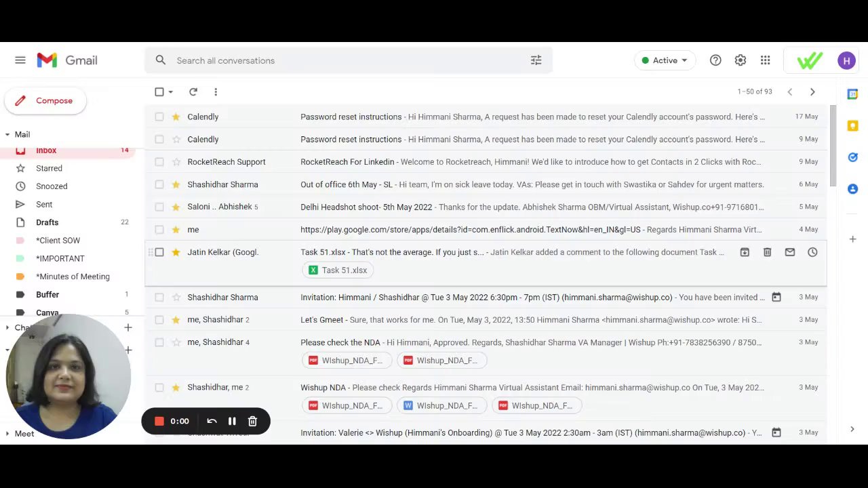Open the Support help icon

715,60
